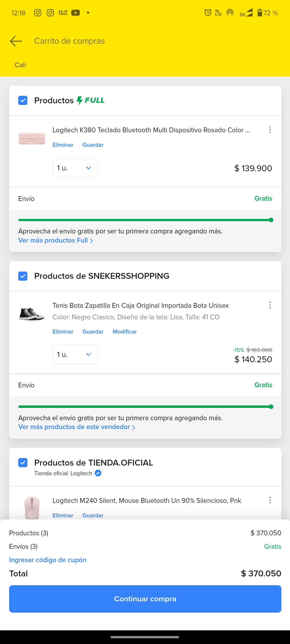The height and width of the screenshot is (644, 290).
Task: Open options menu for Tenis Bota item
Action: 270,305
